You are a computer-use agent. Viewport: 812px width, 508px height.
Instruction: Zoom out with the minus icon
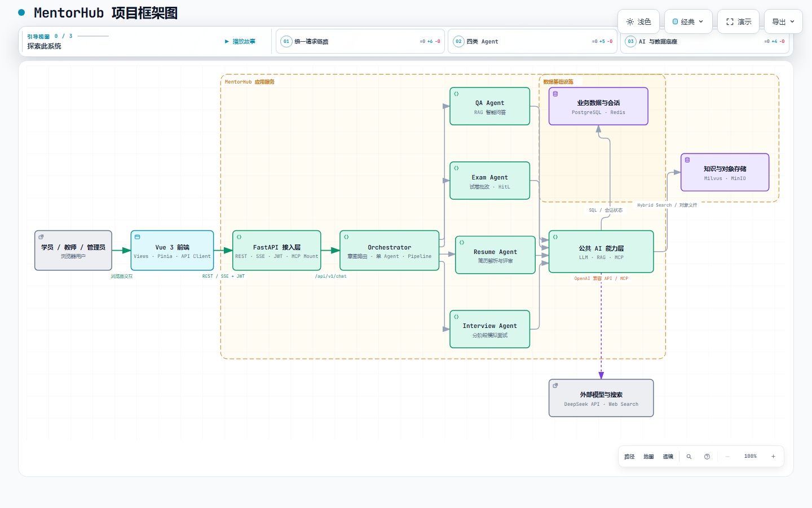[727, 457]
